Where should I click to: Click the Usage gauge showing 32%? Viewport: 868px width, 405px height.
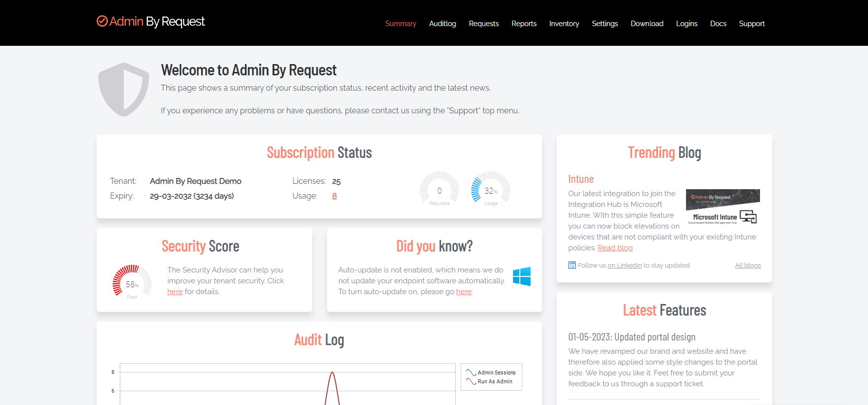pyautogui.click(x=491, y=189)
